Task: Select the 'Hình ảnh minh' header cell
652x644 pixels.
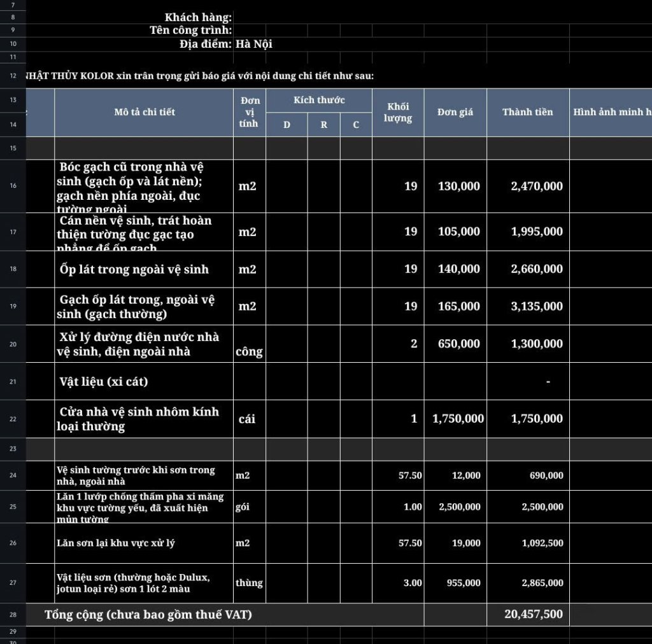Action: click(611, 112)
